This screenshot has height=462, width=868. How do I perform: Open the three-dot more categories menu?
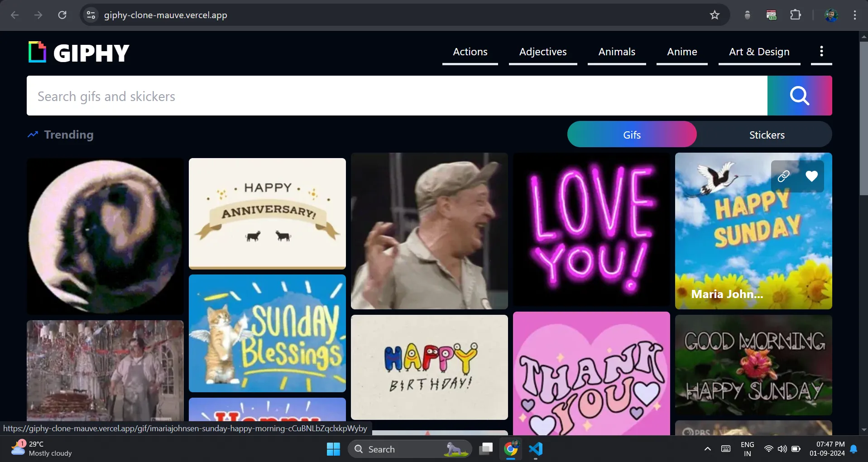tap(821, 52)
